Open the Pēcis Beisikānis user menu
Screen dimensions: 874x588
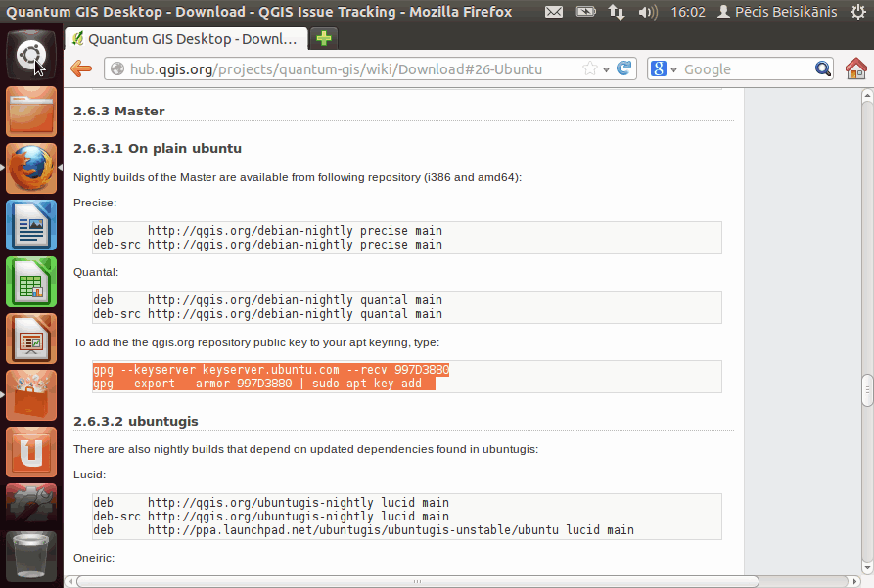777,12
